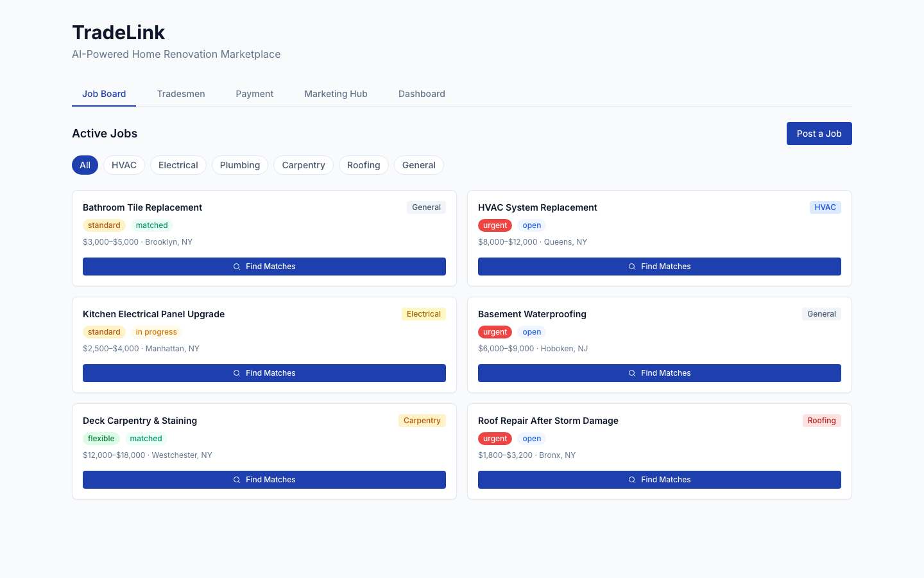The image size is (924, 578).
Task: Click $8,000–$12,000 · Queens, NY text
Action: coord(533,242)
